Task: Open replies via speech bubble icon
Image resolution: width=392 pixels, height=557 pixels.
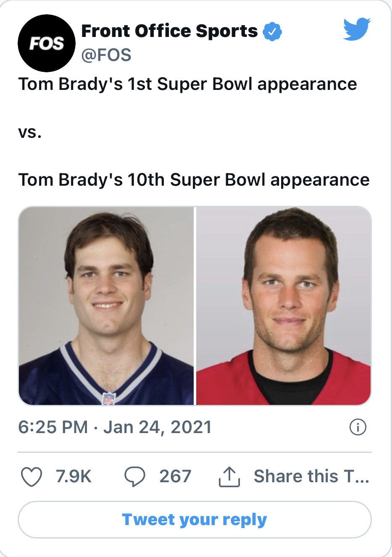Action: (135, 477)
